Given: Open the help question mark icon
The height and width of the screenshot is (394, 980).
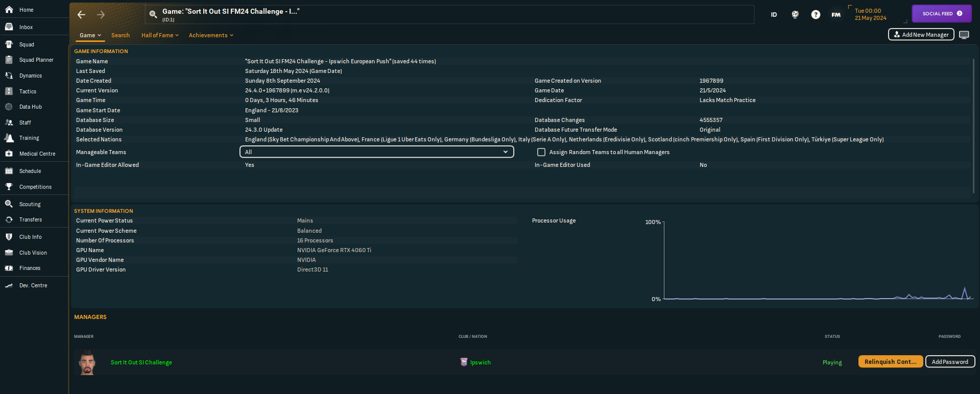Looking at the screenshot, I should coord(816,15).
